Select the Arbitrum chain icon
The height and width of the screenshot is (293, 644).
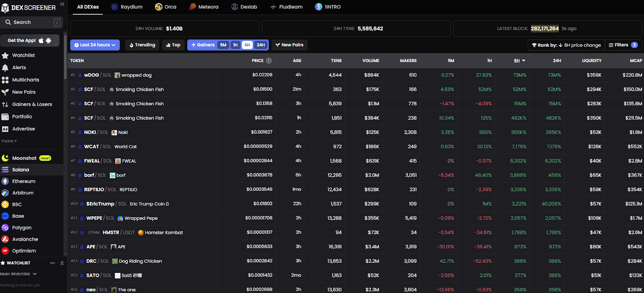tap(5, 193)
